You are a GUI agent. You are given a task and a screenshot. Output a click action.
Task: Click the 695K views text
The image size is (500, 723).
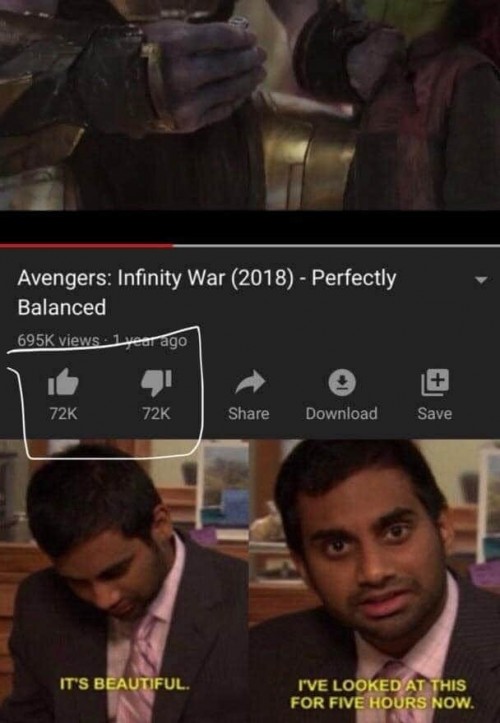click(x=58, y=341)
